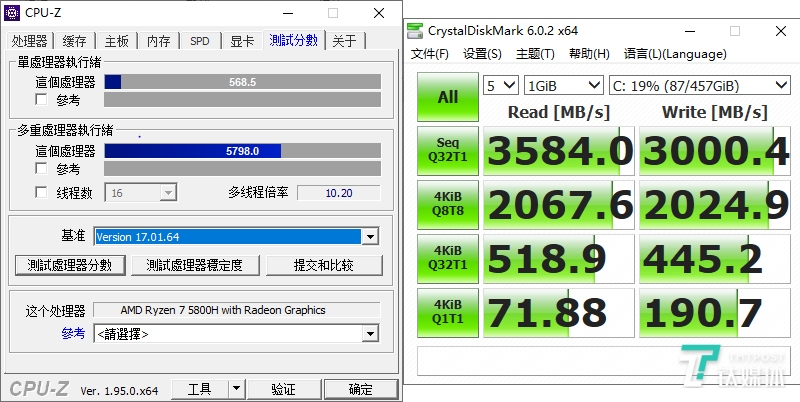Viewport: 800px width, 402px height.
Task: Open the test size dropdown showing 1GiB
Action: [x=564, y=85]
